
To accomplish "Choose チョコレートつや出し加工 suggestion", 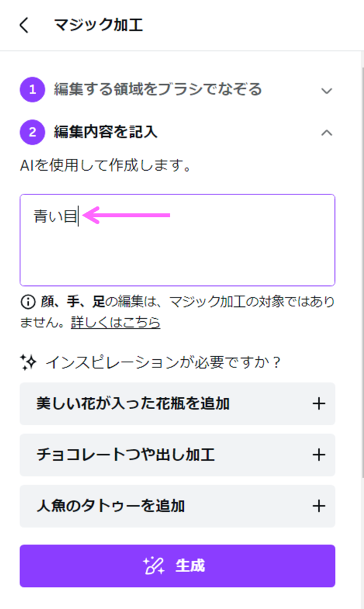I will pos(126,455).
